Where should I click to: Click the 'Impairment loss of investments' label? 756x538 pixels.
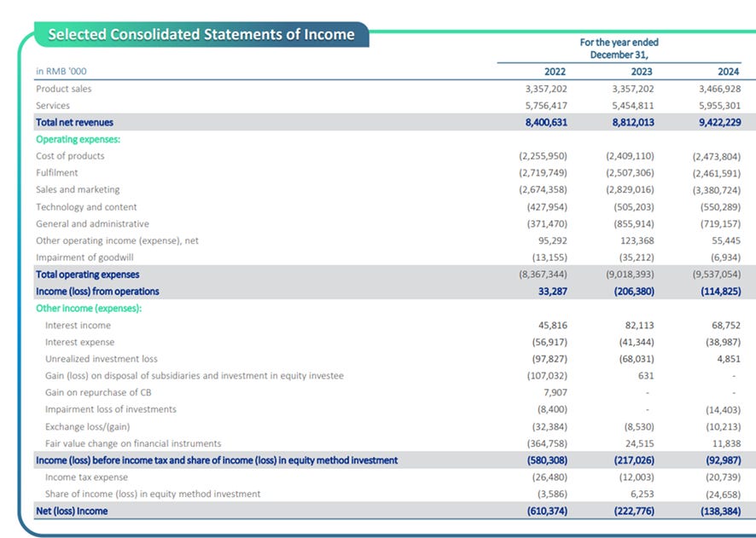click(x=111, y=409)
